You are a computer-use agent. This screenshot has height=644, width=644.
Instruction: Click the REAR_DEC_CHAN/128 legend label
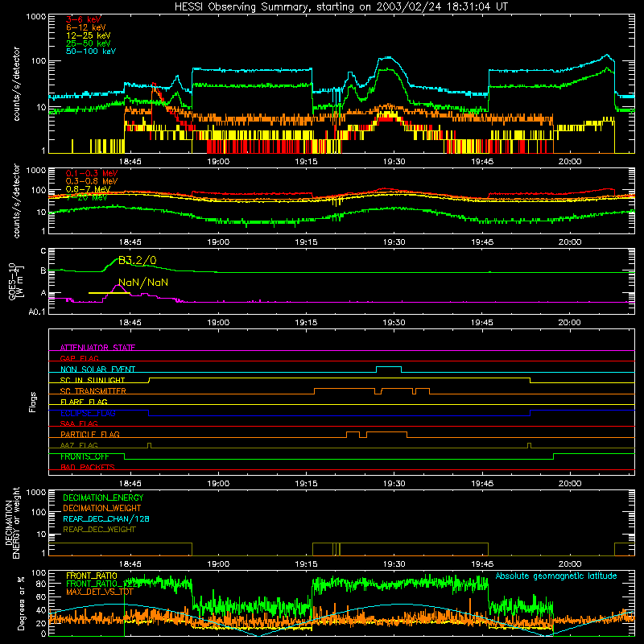(106, 519)
